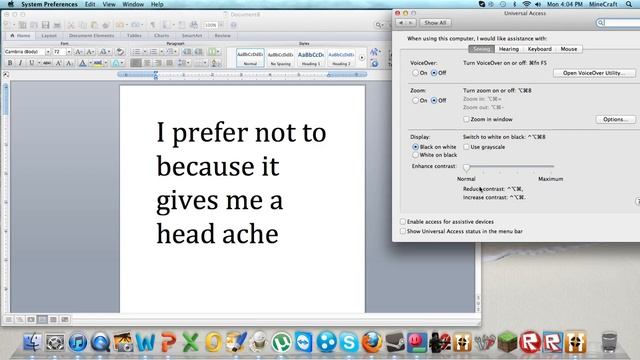640x360 pixels.
Task: Show paragraph marks with the pilcrow icon
Action: (153, 25)
